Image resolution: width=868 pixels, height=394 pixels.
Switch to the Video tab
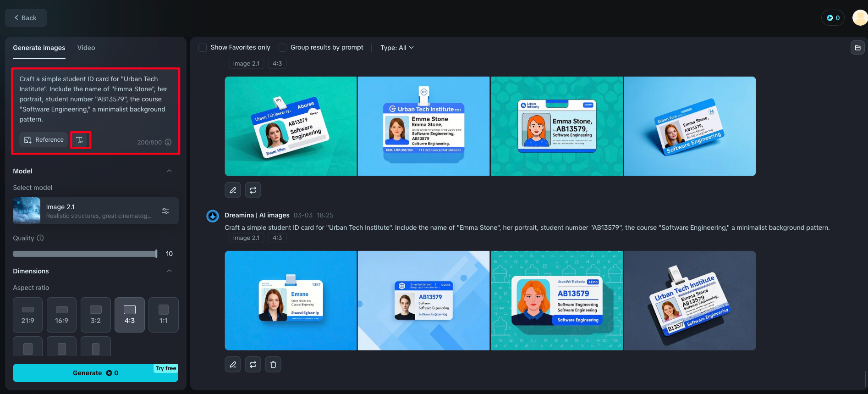coord(86,48)
